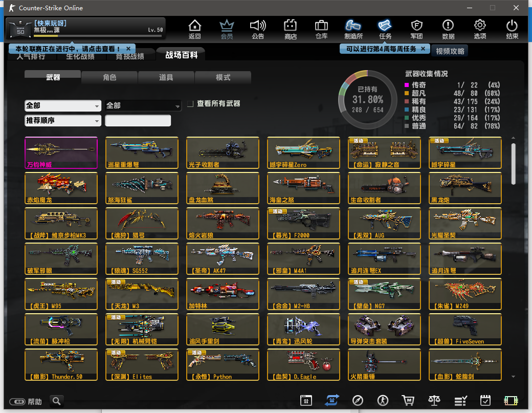Select the 巡星重爆弩 weapon card
This screenshot has width=532, height=413.
(142, 153)
